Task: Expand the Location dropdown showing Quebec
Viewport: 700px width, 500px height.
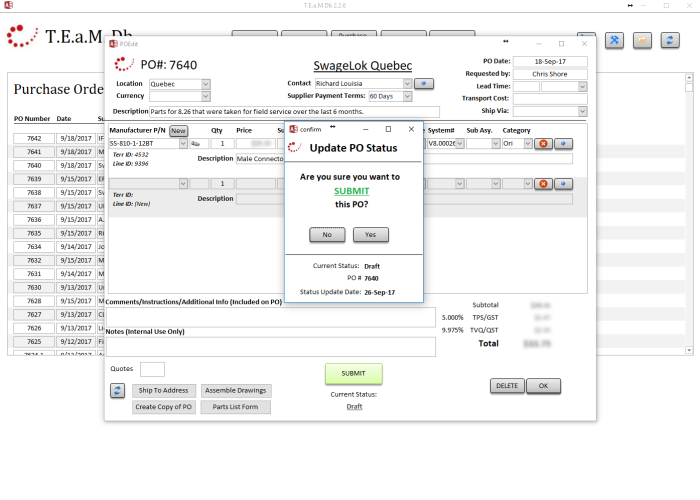Action: pyautogui.click(x=206, y=84)
